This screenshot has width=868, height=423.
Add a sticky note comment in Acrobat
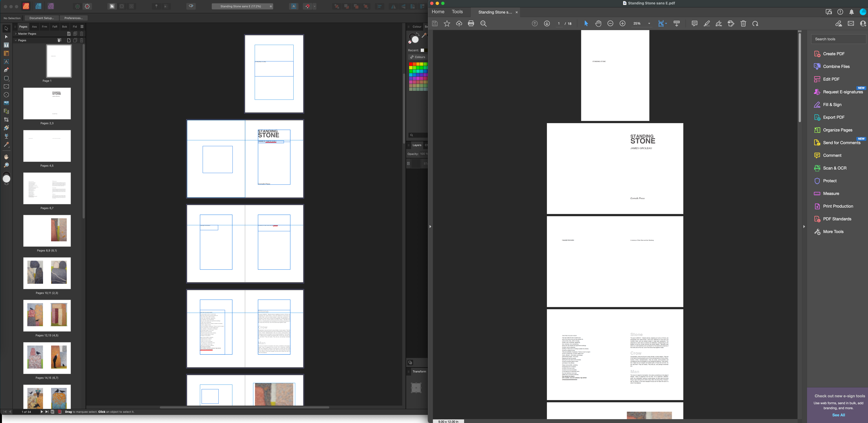pos(694,24)
